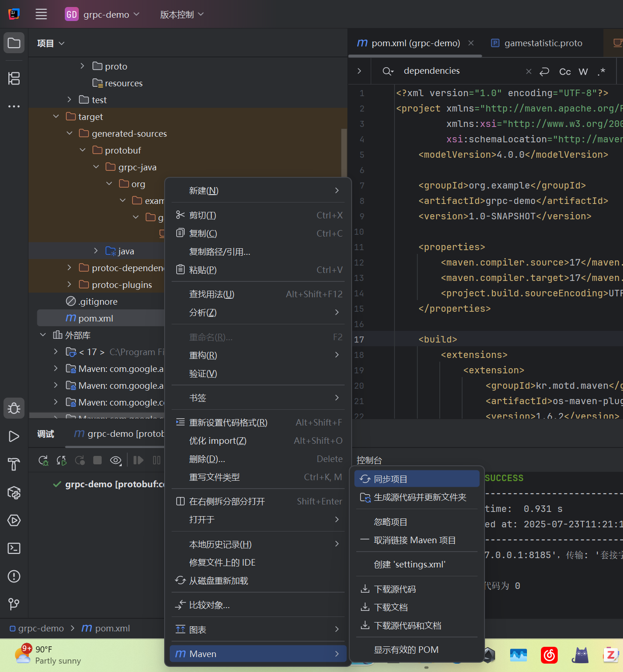This screenshot has width=623, height=672.
Task: Open the Build tool window hammer icon
Action: click(14, 464)
